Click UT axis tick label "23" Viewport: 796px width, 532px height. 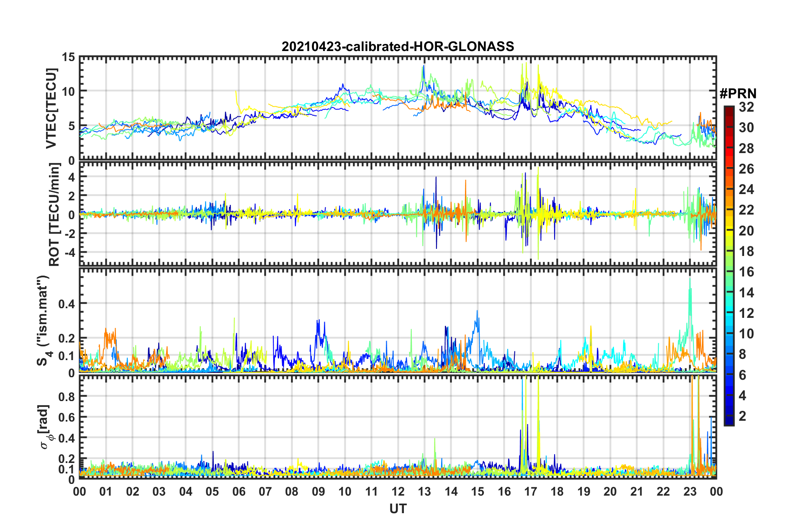pyautogui.click(x=690, y=491)
